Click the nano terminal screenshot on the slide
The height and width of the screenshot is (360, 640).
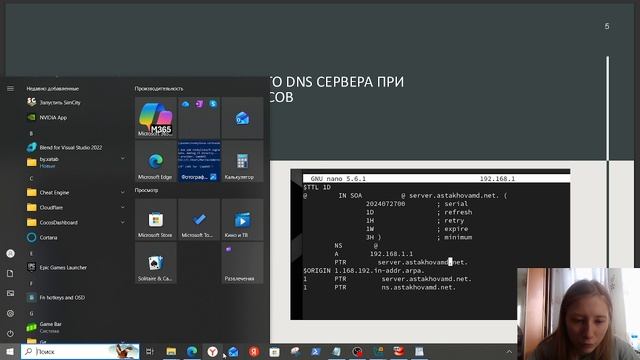[430, 244]
